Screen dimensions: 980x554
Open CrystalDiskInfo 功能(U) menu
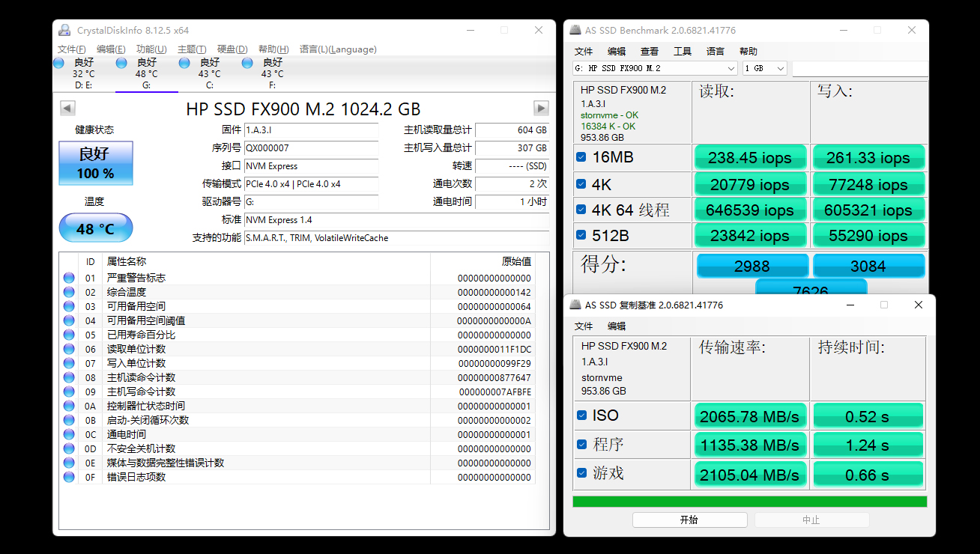151,49
